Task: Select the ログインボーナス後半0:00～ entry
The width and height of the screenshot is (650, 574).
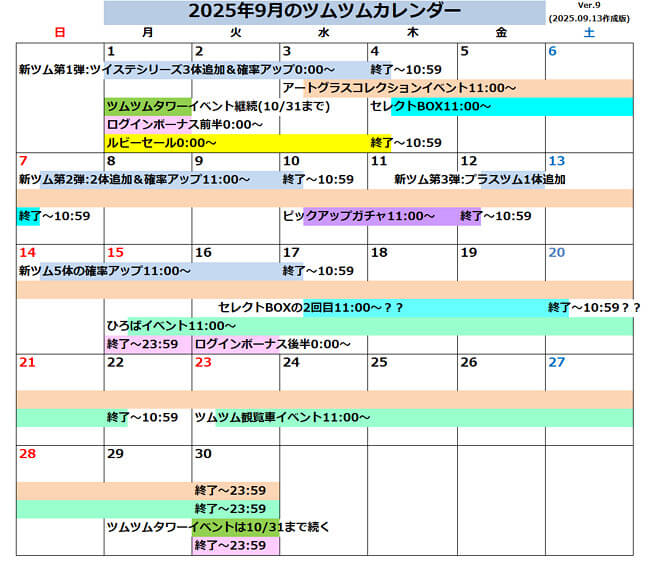Action: pos(273,344)
